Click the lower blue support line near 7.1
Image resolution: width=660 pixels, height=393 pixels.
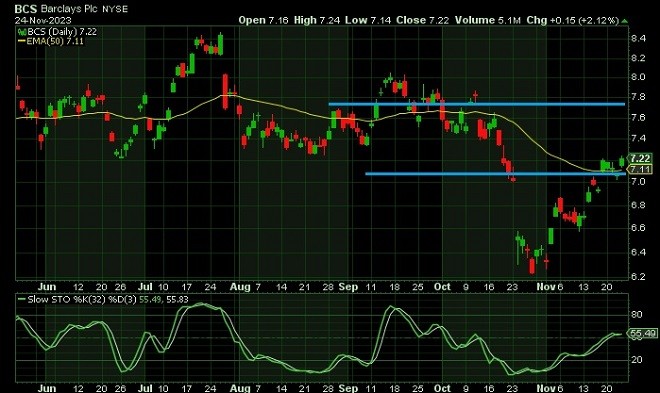coord(495,173)
